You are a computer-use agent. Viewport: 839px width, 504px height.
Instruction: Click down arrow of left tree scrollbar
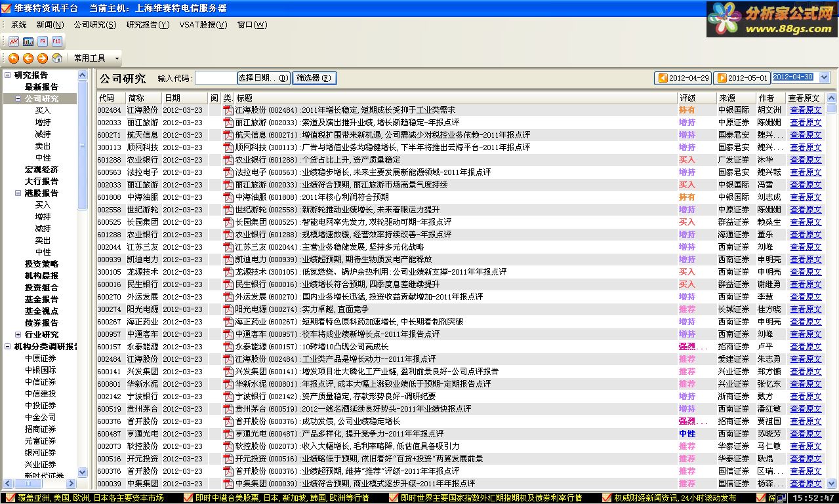coord(83,472)
